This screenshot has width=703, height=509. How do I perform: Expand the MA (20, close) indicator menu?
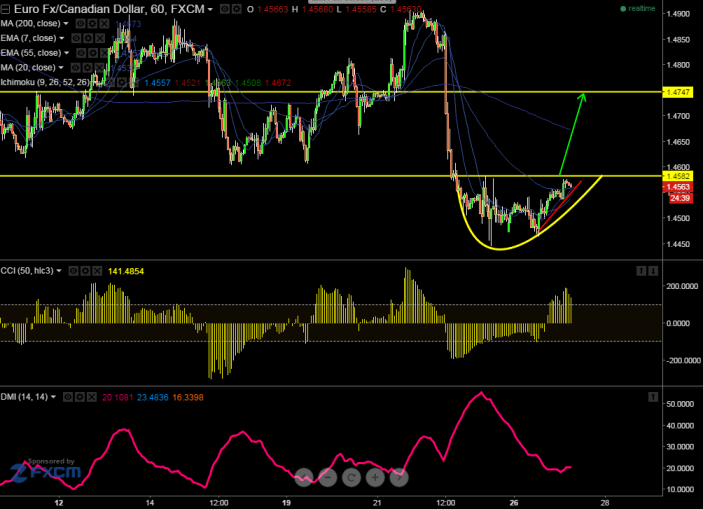tap(61, 68)
